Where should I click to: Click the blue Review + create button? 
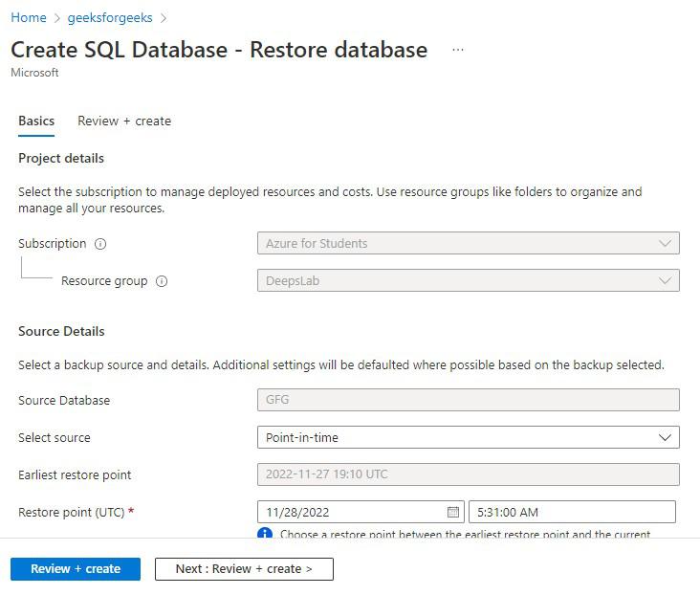76,569
